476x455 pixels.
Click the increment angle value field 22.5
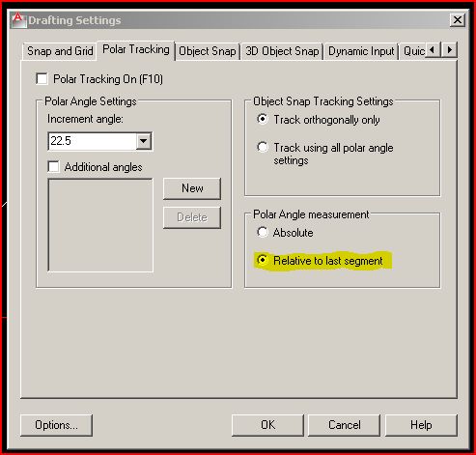92,141
